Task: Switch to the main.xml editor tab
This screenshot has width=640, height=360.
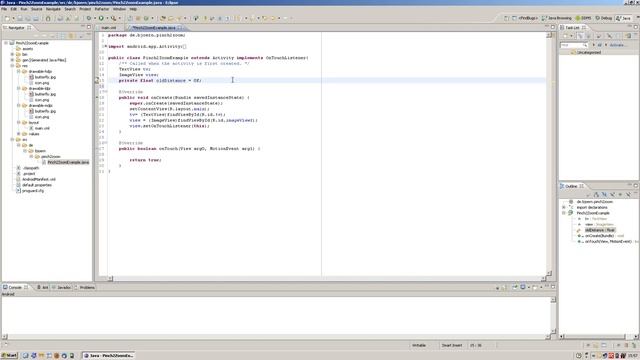Action: (x=109, y=28)
